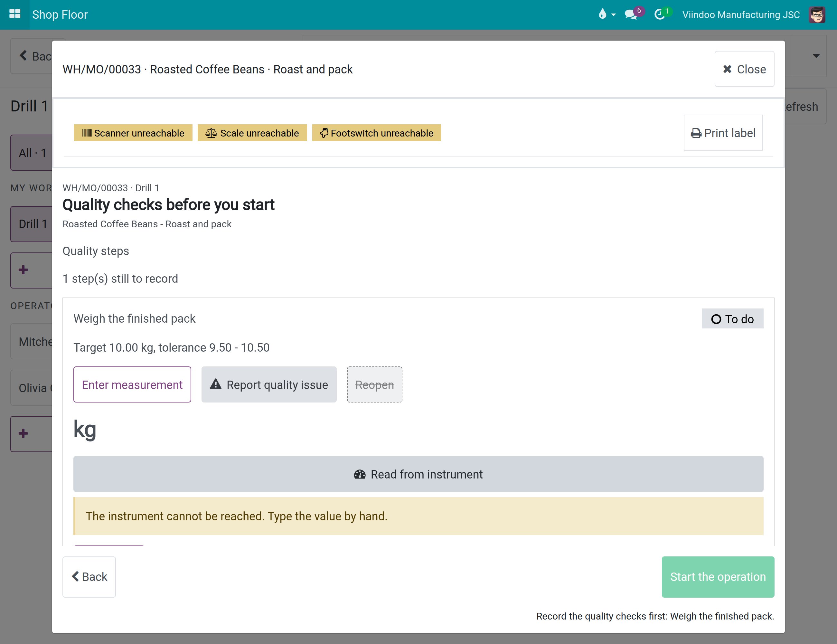Click the Refresh button behind dialog
The height and width of the screenshot is (644, 837).
(805, 106)
